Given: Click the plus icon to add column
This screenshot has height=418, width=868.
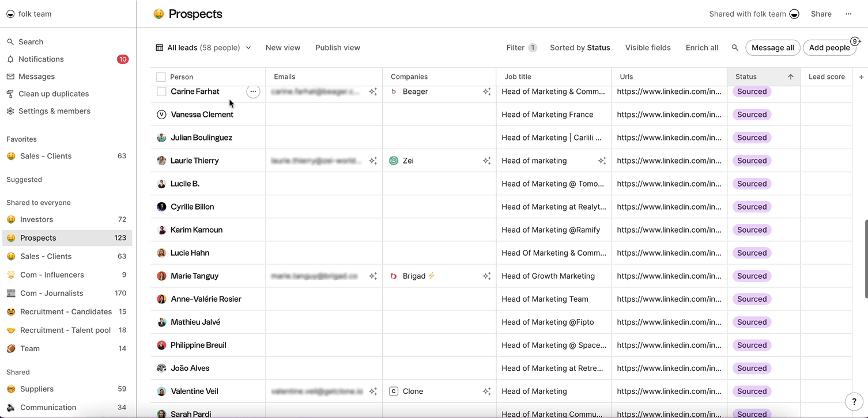Looking at the screenshot, I should pos(861,77).
